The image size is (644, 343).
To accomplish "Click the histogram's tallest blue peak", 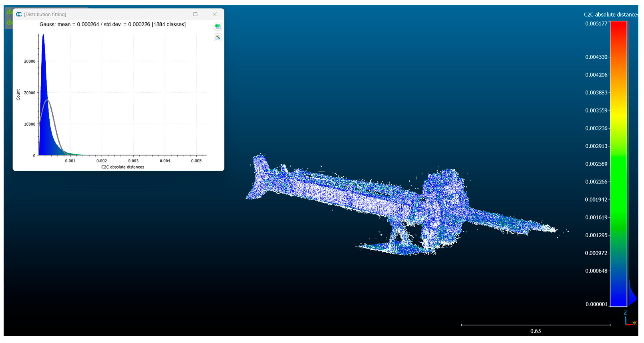I will pyautogui.click(x=43, y=37).
